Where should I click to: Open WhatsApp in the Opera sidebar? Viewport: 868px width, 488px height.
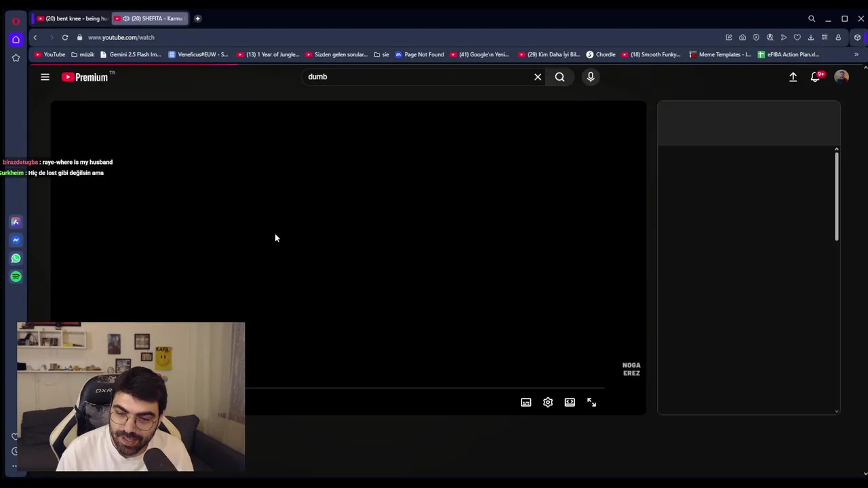[x=16, y=258]
